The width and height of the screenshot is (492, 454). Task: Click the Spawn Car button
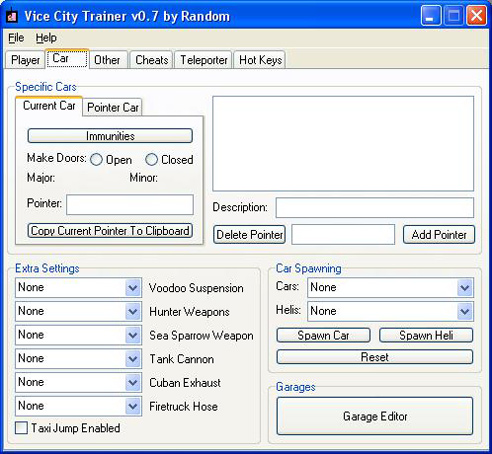(x=323, y=335)
